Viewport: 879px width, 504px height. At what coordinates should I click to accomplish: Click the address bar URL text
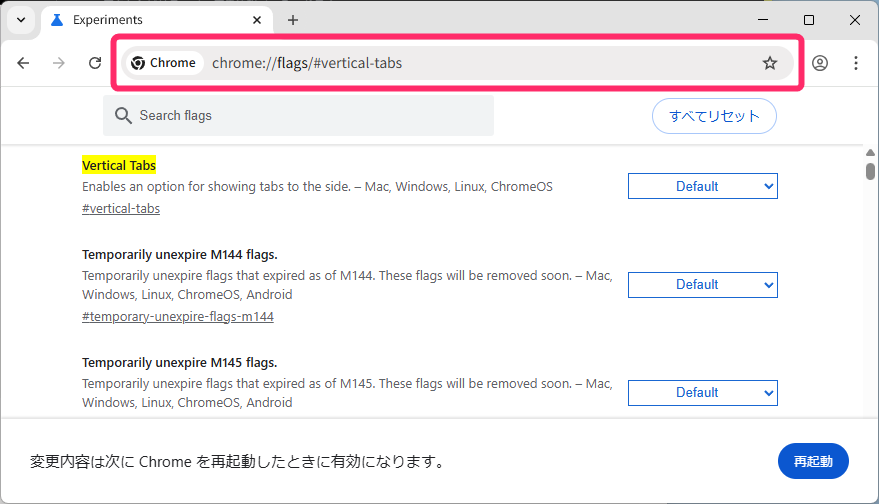coord(307,63)
